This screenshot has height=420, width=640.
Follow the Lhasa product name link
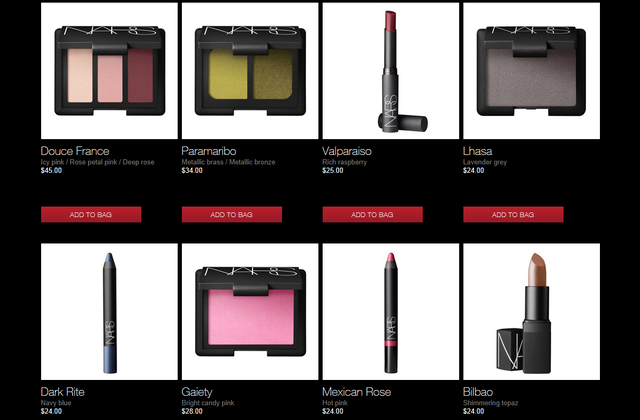pos(478,151)
